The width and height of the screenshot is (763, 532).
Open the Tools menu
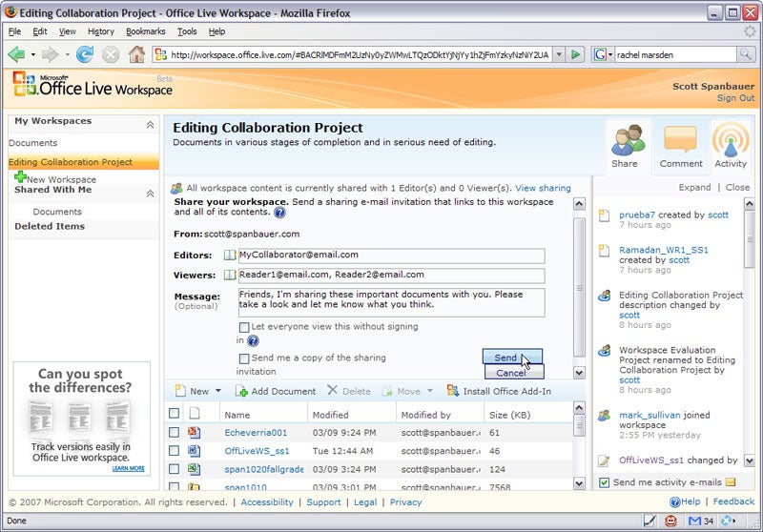tap(187, 31)
